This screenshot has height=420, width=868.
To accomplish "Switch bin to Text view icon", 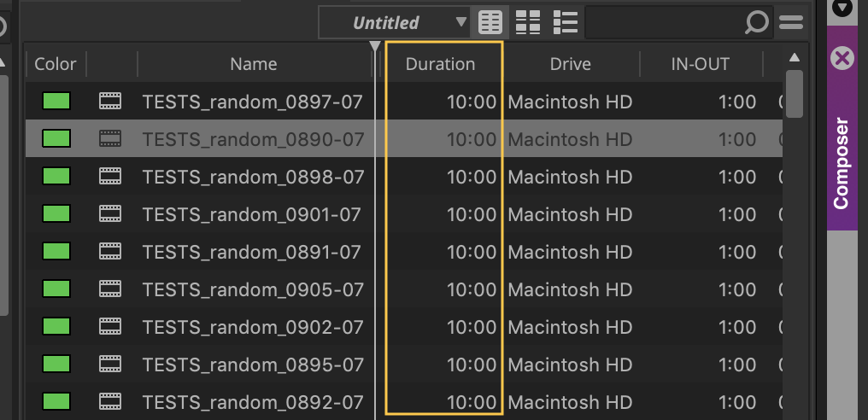I will pos(490,22).
